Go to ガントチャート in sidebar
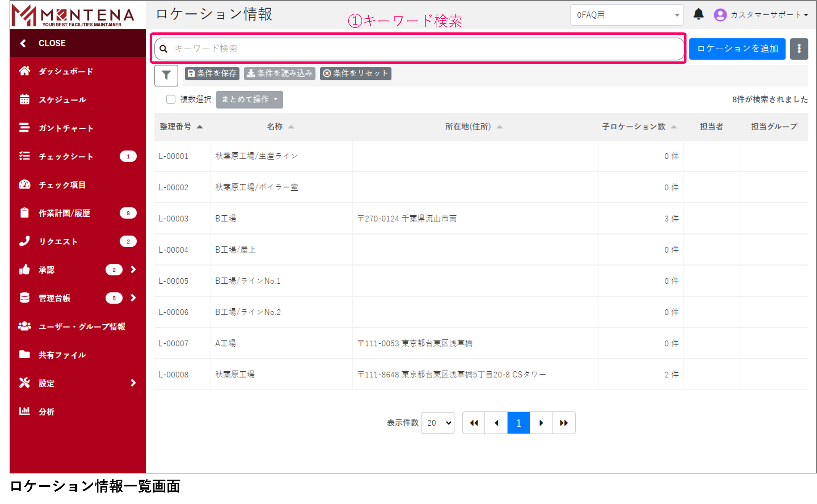The height and width of the screenshot is (504, 817). pyautogui.click(x=66, y=128)
